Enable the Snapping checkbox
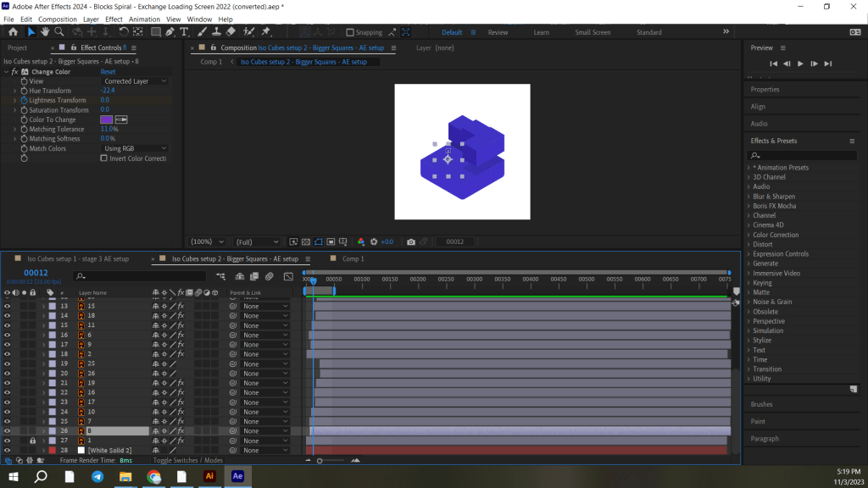This screenshot has height=488, width=868. coord(350,33)
